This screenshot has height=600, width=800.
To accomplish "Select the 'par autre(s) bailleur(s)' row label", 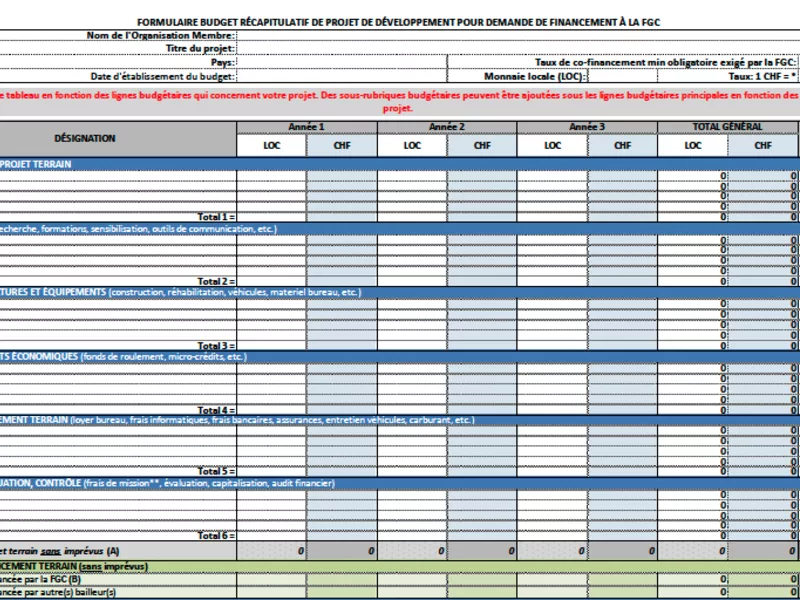I will click(58, 592).
